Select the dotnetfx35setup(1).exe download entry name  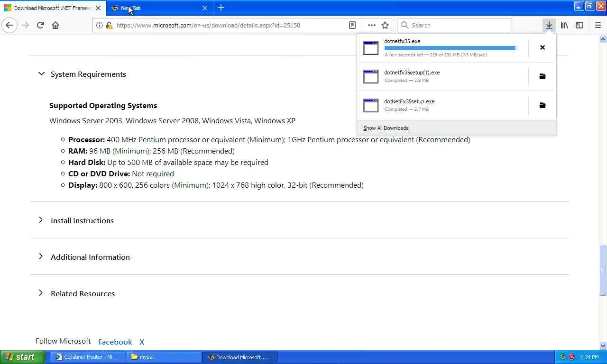point(412,73)
